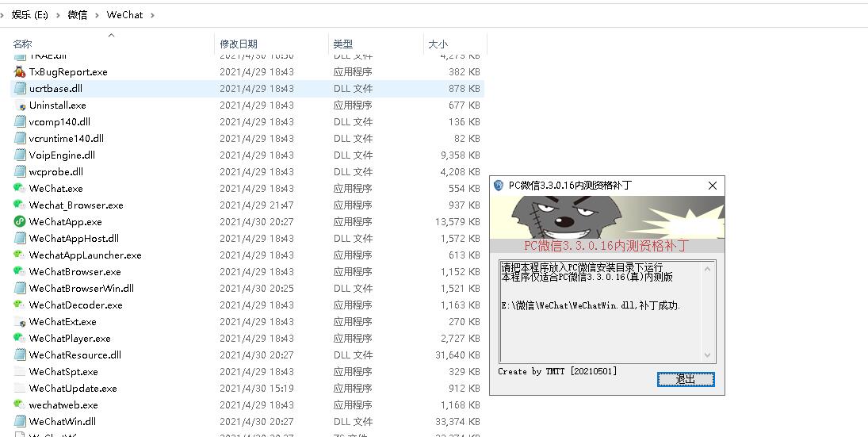Click the WeChatDecoder.exe icon
Screen dimensions: 868x437
pos(20,305)
